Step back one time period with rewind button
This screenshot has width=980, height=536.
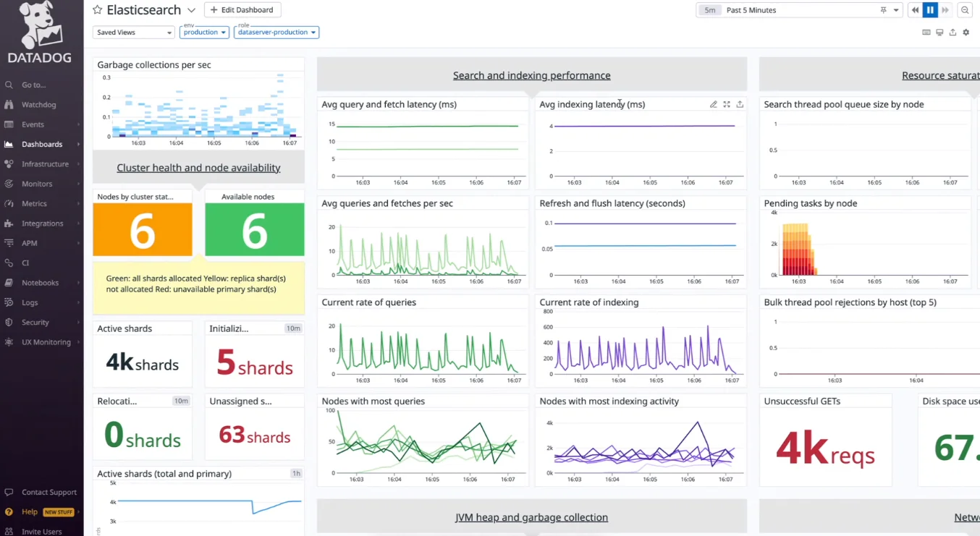[916, 10]
